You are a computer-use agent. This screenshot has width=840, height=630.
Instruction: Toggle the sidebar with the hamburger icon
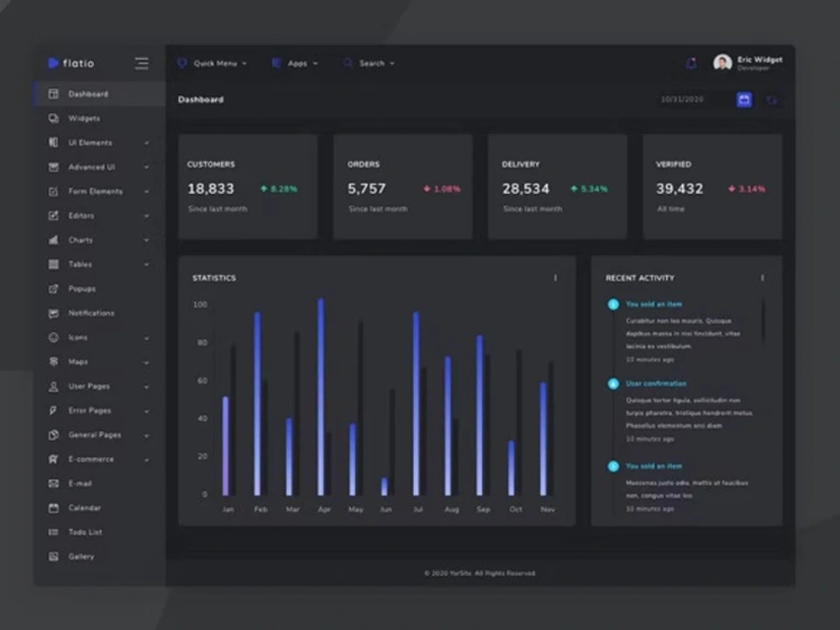pyautogui.click(x=142, y=63)
